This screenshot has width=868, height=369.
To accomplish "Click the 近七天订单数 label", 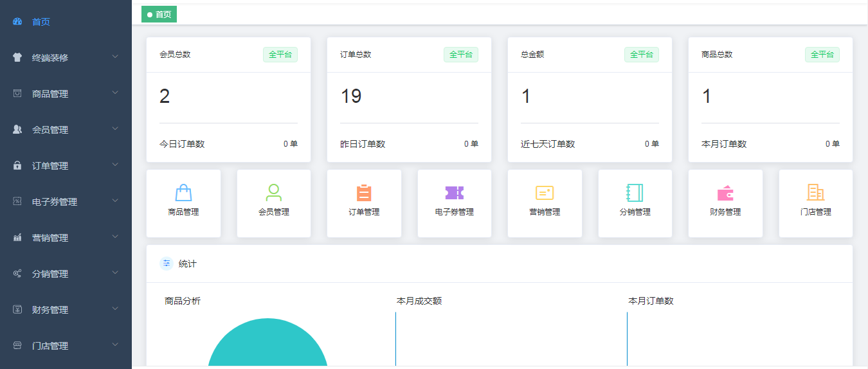I will click(548, 144).
